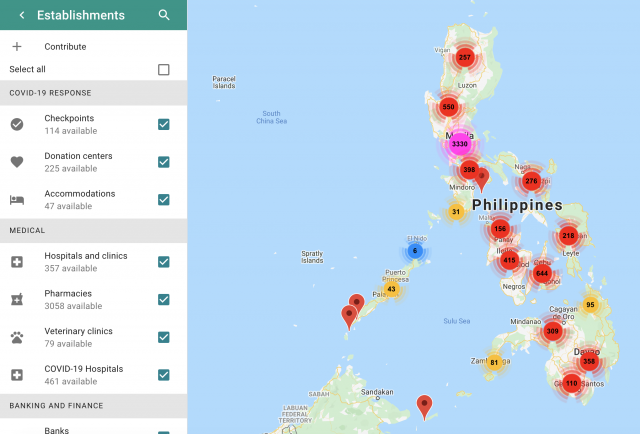Select the Contribute menu entry
Screen dimensions: 640x434
click(x=65, y=47)
